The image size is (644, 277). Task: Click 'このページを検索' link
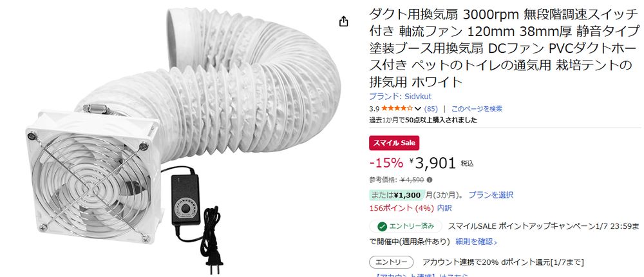[477, 109]
